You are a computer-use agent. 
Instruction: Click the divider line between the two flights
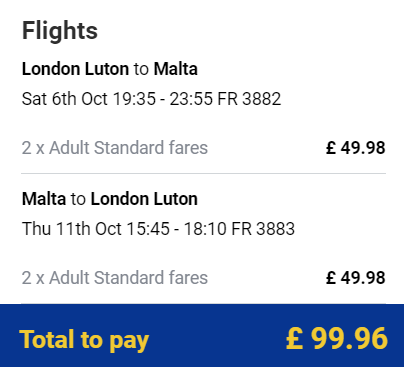tap(203, 173)
